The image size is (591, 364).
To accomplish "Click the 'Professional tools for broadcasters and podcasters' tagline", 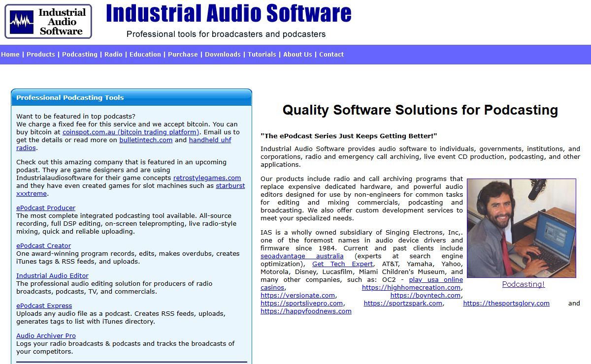I will (x=226, y=34).
